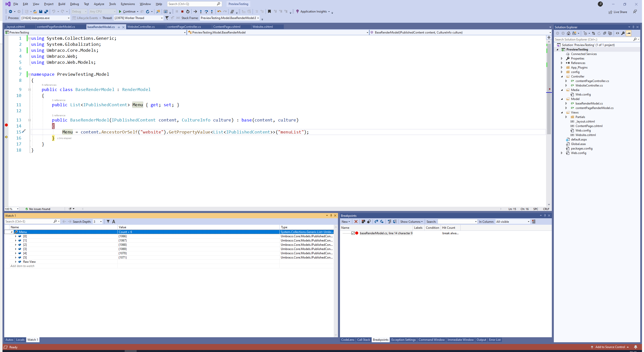Open the Extensions menu
Screen dimensions: 644x352
(x=128, y=4)
